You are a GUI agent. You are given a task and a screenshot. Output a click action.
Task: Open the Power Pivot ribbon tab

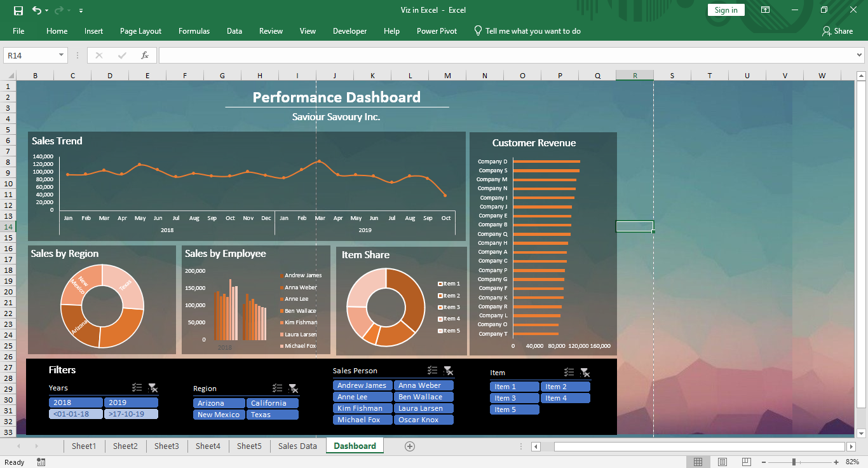(437, 31)
